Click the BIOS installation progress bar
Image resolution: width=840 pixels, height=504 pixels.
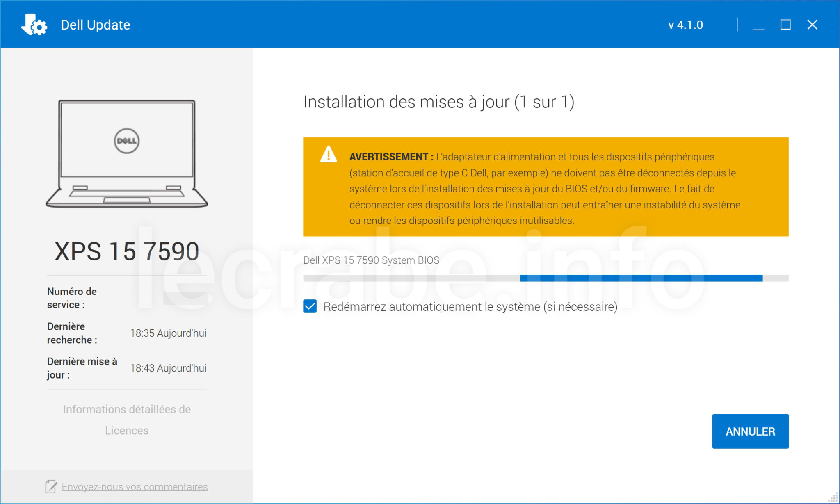(x=546, y=277)
